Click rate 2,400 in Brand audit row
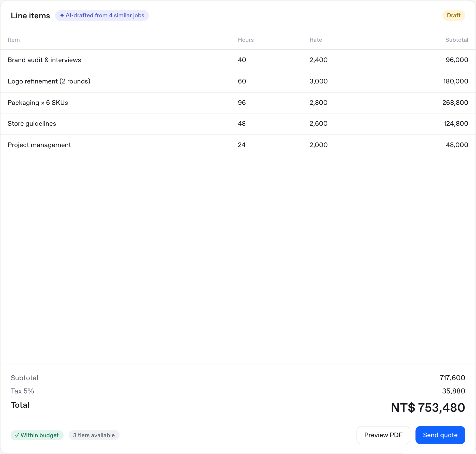 pyautogui.click(x=318, y=60)
